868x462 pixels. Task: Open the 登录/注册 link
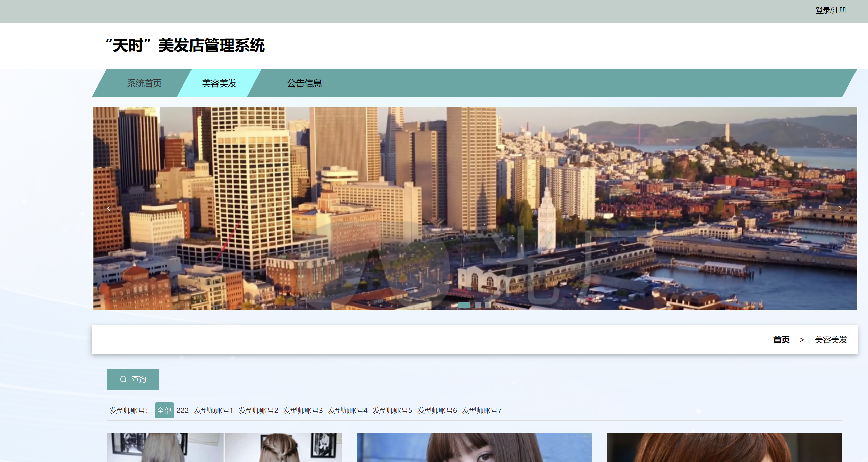831,10
